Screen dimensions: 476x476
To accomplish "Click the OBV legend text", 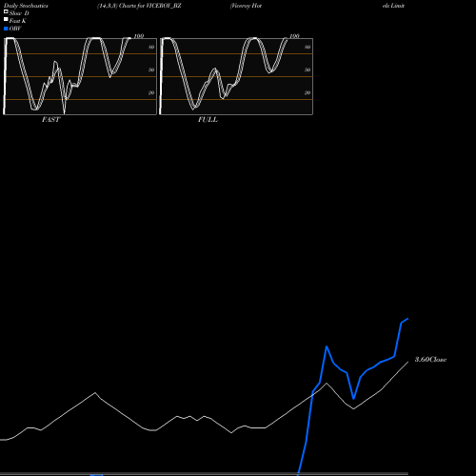I will coord(15,29).
